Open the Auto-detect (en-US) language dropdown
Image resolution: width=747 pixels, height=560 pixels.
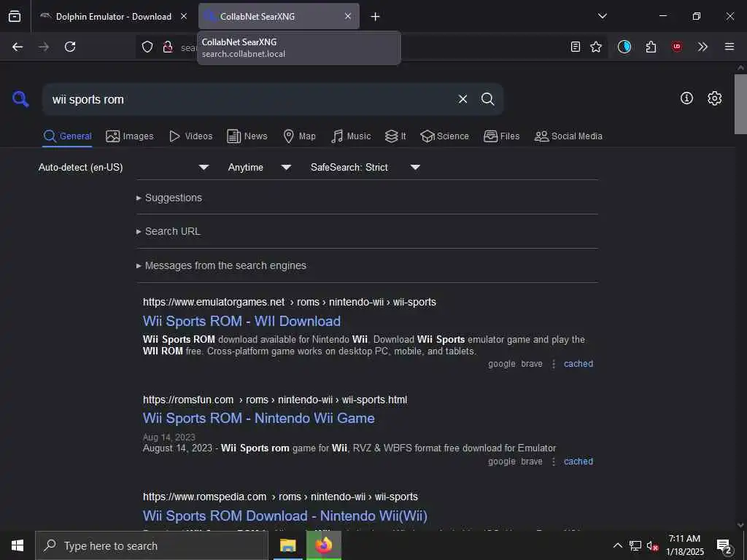[124, 167]
